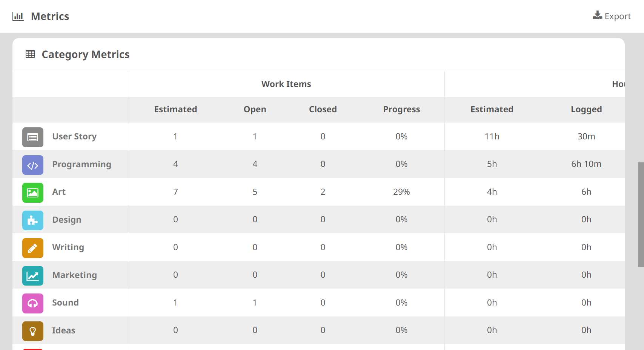
Task: Click the Ideas lightbulb icon
Action: (32, 331)
